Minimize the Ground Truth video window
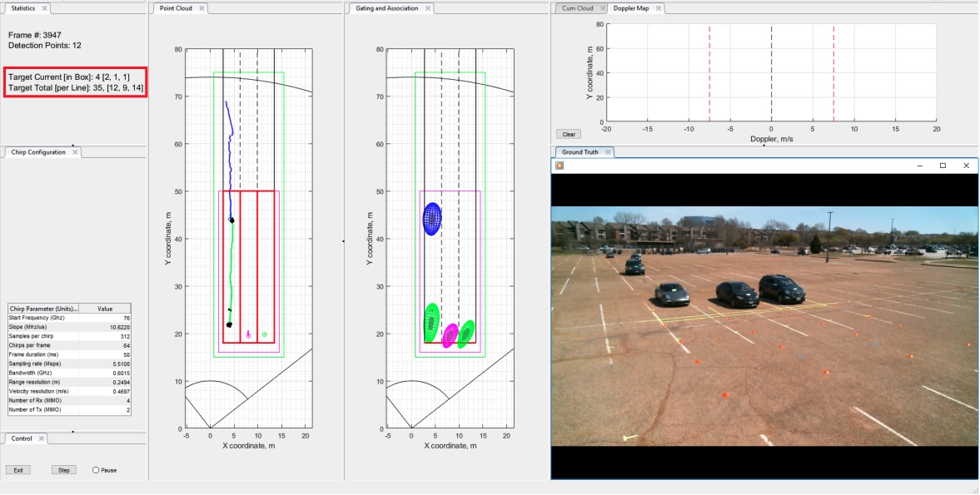980x495 pixels. pyautogui.click(x=919, y=166)
